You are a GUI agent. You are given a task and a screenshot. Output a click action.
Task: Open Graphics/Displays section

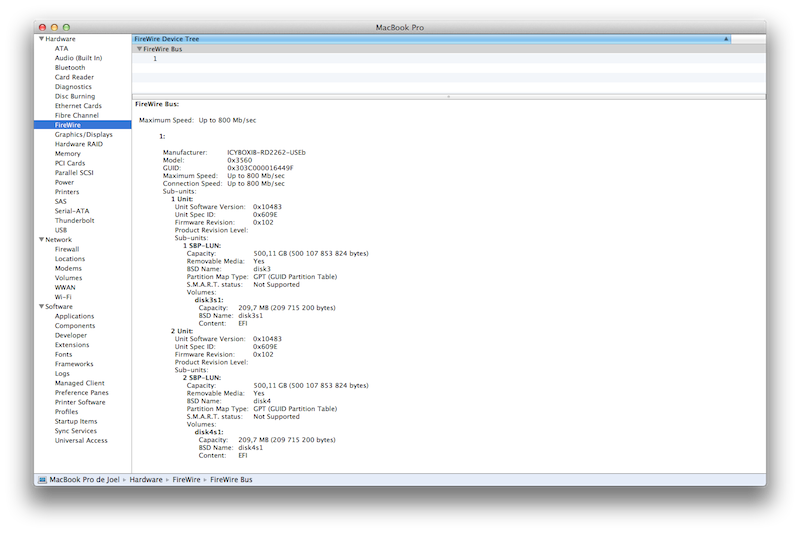pos(84,135)
